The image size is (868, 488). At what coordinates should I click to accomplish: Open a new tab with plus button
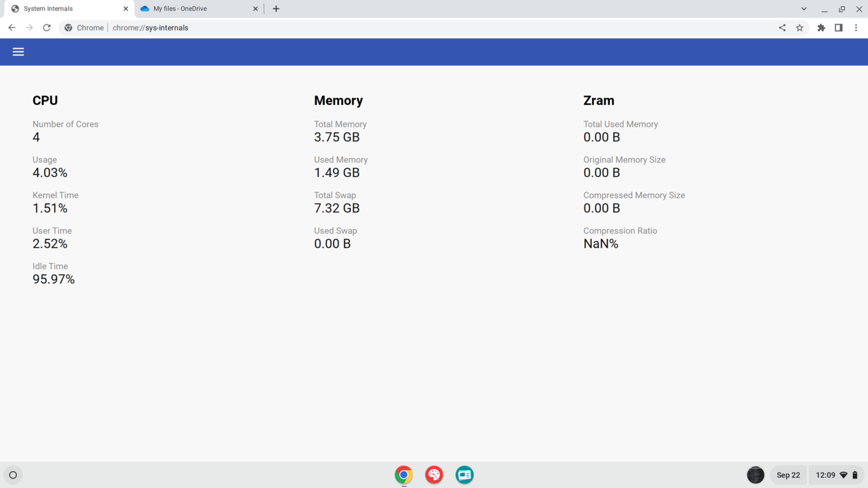276,9
